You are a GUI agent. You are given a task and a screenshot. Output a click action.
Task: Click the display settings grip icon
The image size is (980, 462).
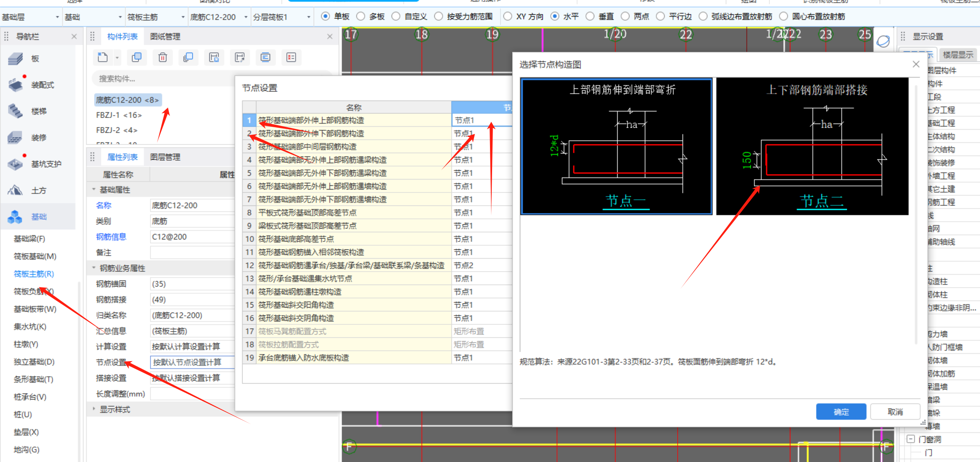(x=903, y=36)
